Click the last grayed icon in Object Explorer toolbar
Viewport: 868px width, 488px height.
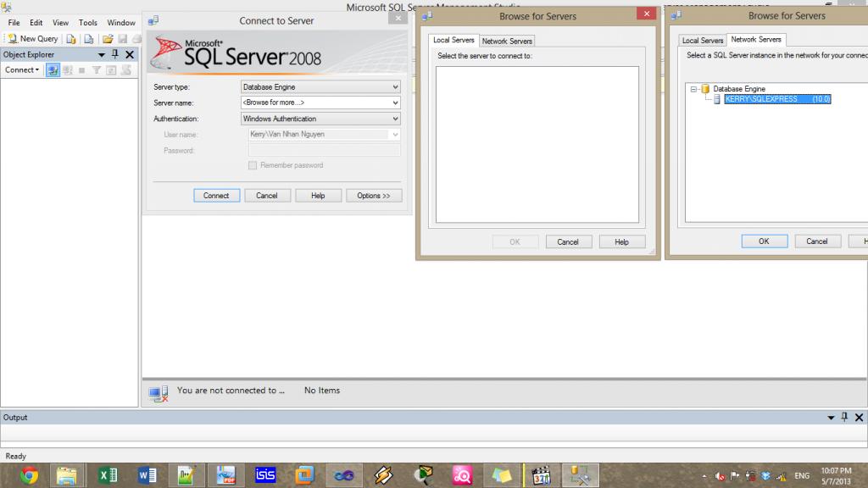coord(126,70)
